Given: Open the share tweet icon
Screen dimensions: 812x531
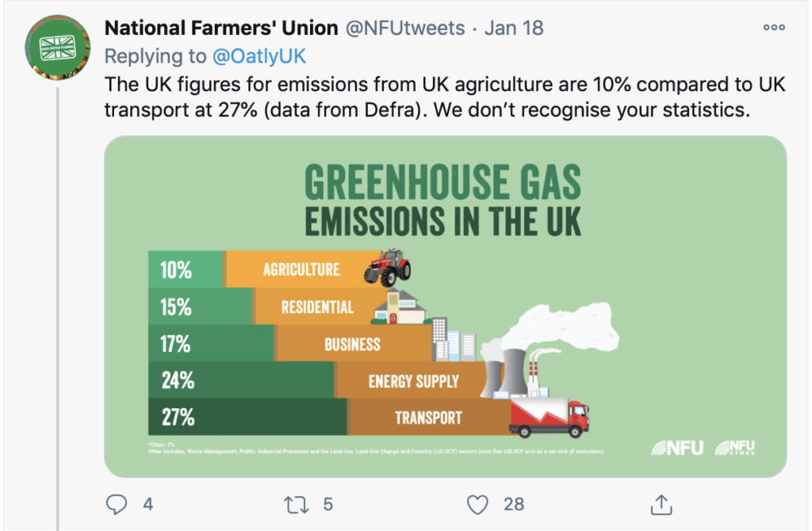Looking at the screenshot, I should 661,504.
